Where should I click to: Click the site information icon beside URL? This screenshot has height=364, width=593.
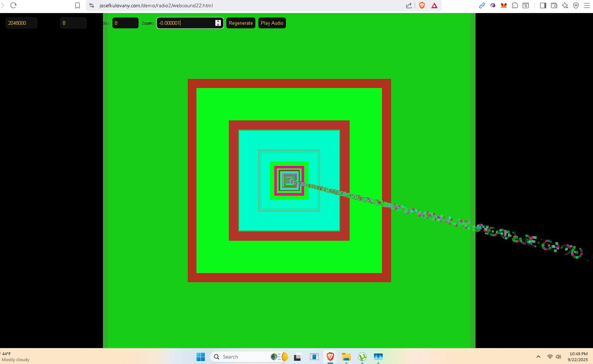pyautogui.click(x=92, y=5)
